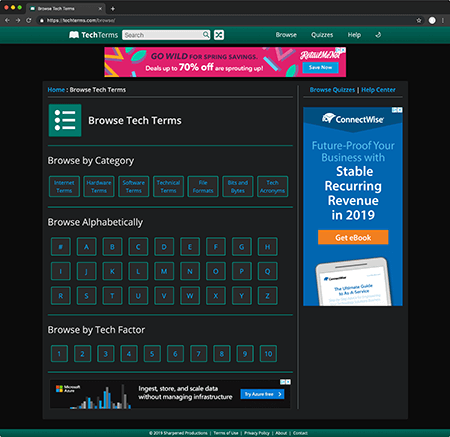This screenshot has width=450, height=437.
Task: Click the random term shuffle icon
Action: (x=219, y=35)
